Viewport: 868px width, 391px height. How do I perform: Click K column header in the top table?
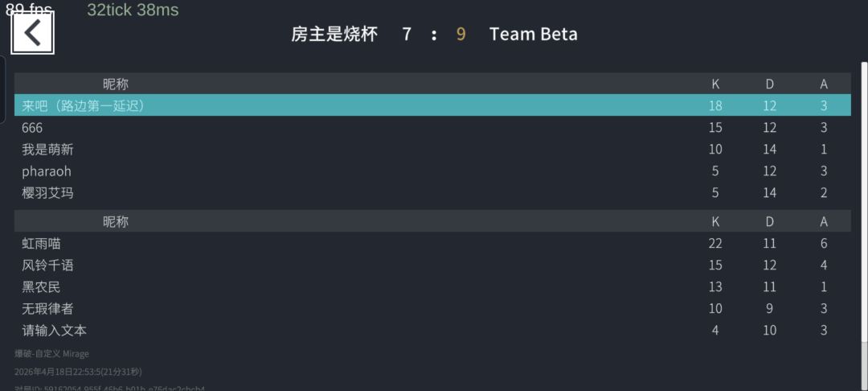pyautogui.click(x=715, y=84)
